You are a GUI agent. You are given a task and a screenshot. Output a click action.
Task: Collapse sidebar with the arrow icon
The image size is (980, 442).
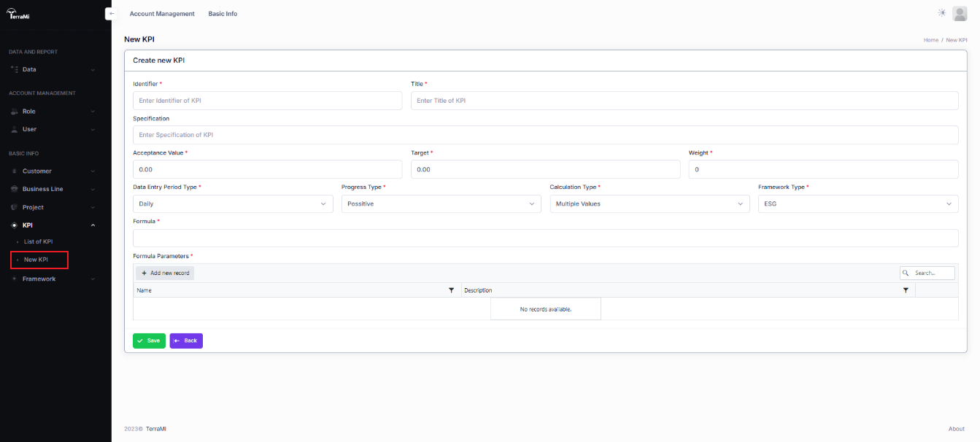(111, 14)
